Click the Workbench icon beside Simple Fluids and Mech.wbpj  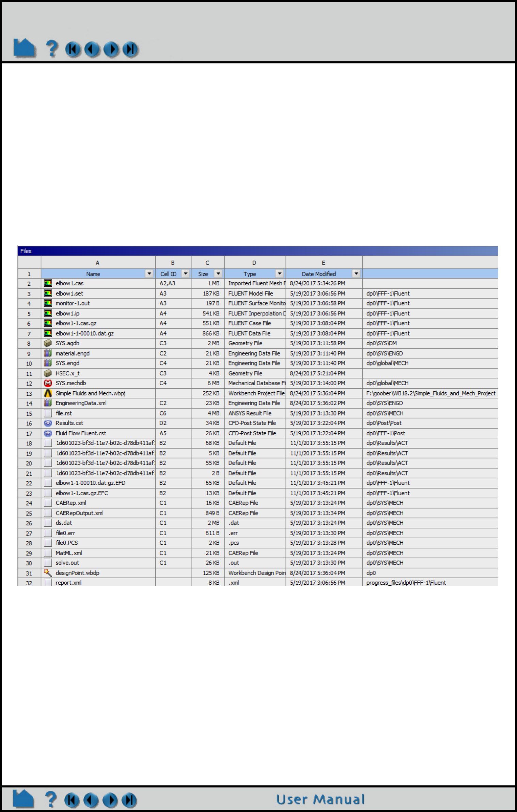point(48,393)
